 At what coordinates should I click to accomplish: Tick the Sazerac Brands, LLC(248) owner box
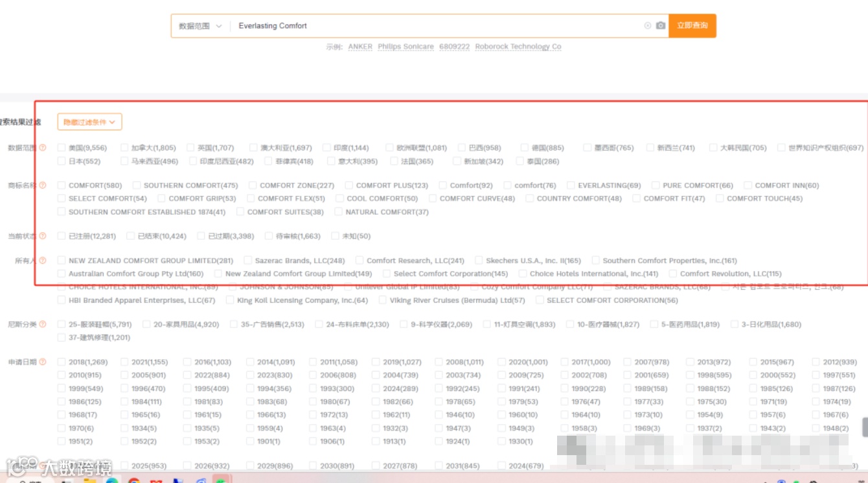(x=248, y=261)
